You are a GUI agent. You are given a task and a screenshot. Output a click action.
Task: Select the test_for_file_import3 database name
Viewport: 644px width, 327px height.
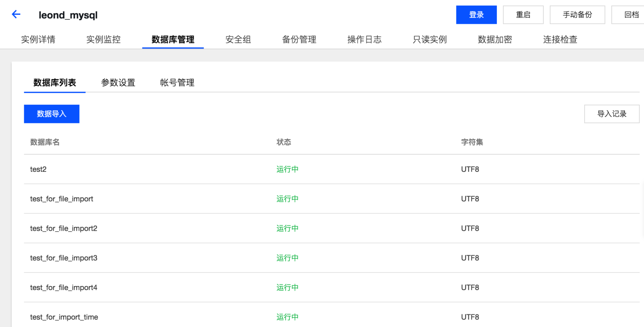point(64,258)
